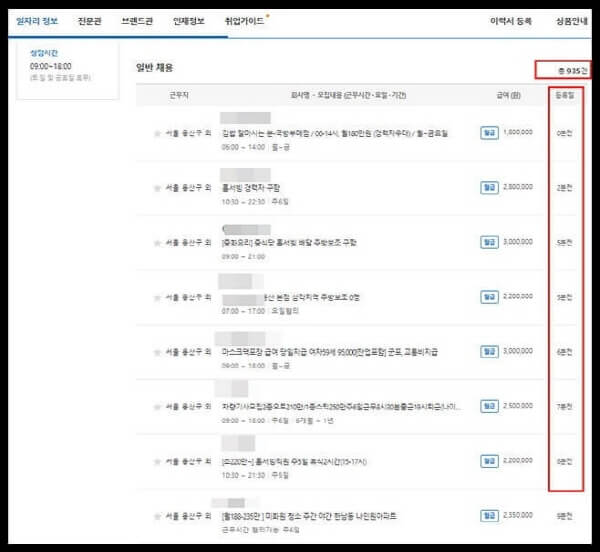Click 서울 용산구 외 in the 2분전 row
The height and width of the screenshot is (552, 600).
pyautogui.click(x=188, y=188)
